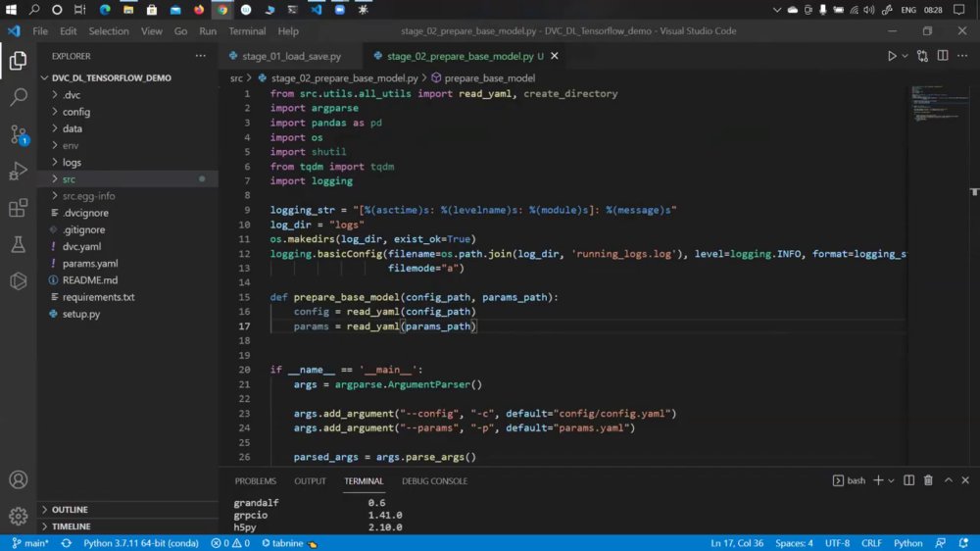The width and height of the screenshot is (980, 551).
Task: Close the terminal panel
Action: tap(965, 480)
